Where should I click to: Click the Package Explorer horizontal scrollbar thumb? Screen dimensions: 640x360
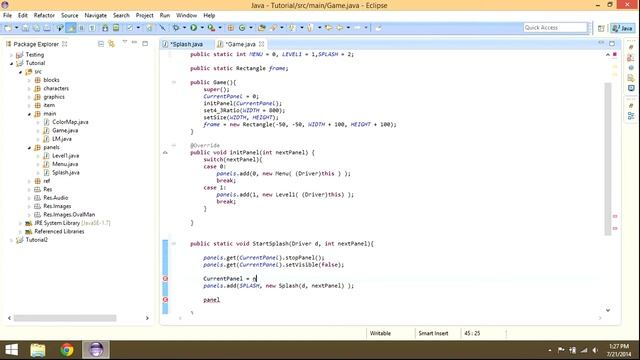coord(65,318)
